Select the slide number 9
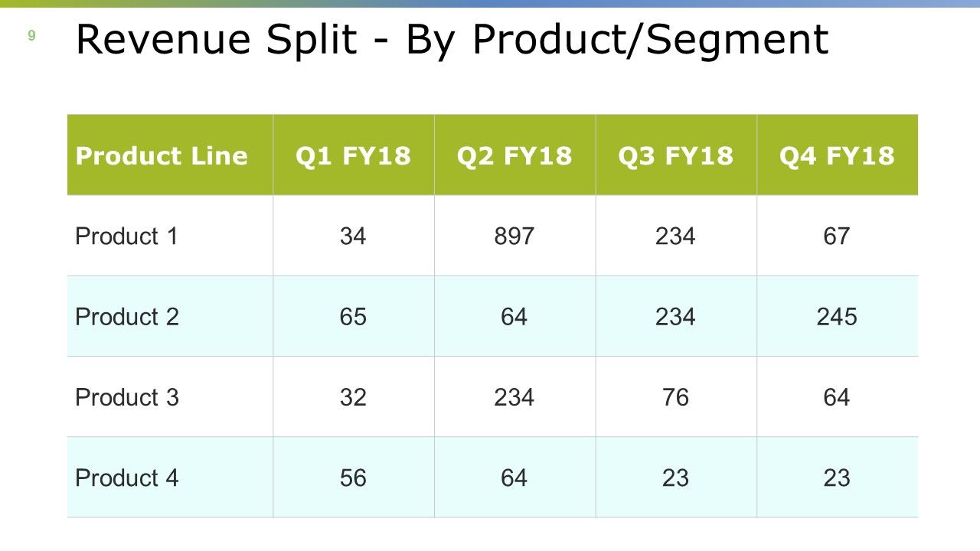 click(x=31, y=35)
